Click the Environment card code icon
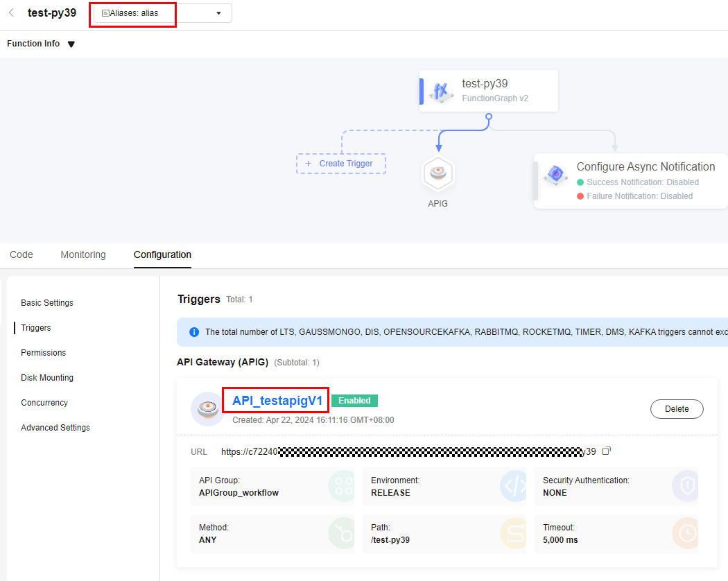Screen dimensions: 728x581 tap(514, 486)
